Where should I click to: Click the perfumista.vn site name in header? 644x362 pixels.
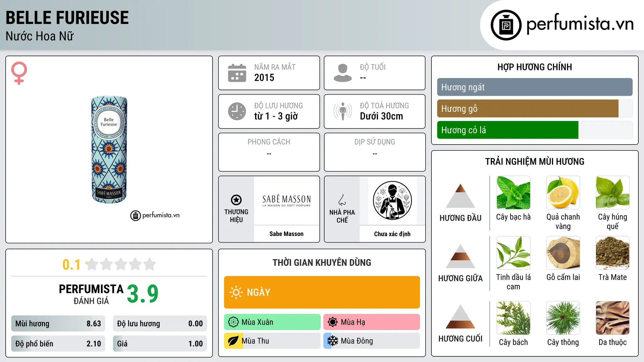click(580, 24)
